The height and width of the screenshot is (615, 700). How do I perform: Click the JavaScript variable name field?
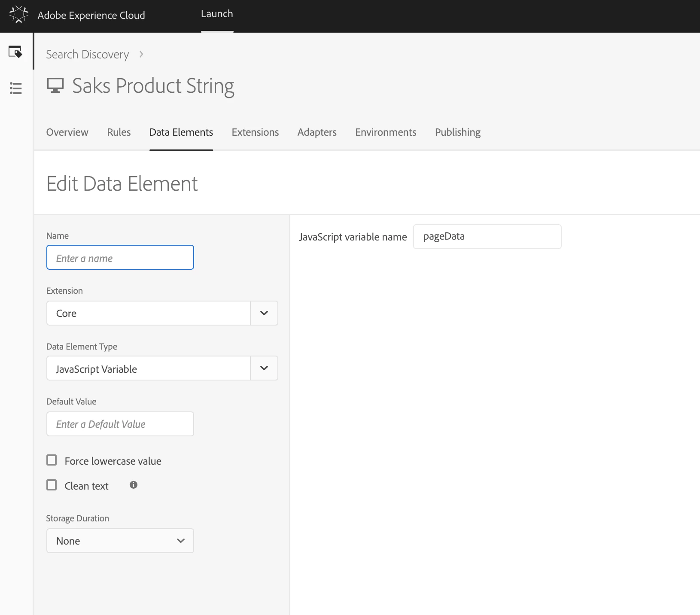(x=487, y=237)
